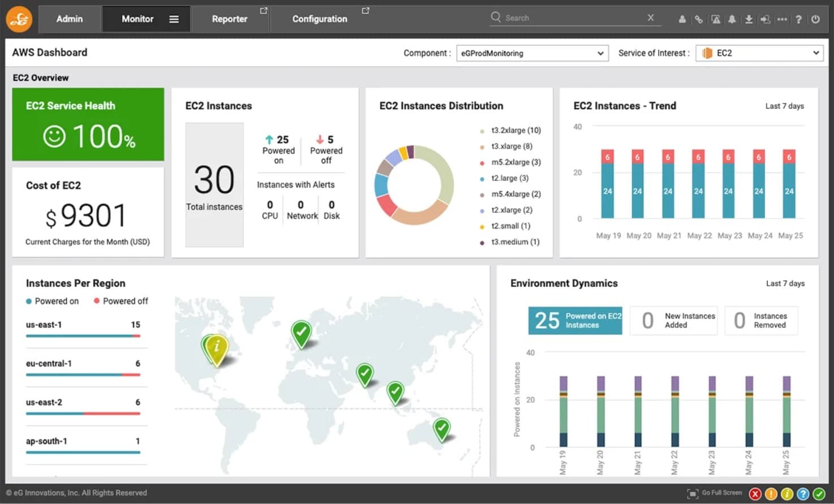Click the green map pin over Southeast Asia
The width and height of the screenshot is (834, 504).
point(395,393)
